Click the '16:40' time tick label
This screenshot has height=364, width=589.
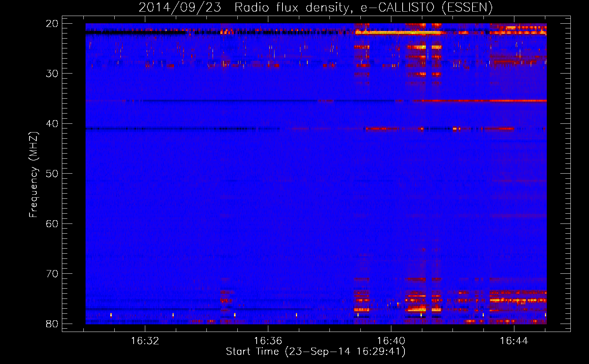391,341
